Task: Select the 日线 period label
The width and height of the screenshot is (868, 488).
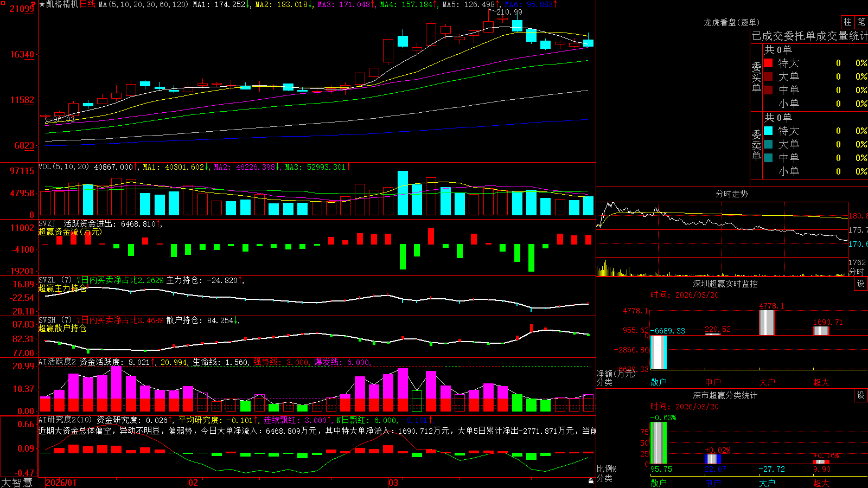Action: point(87,4)
